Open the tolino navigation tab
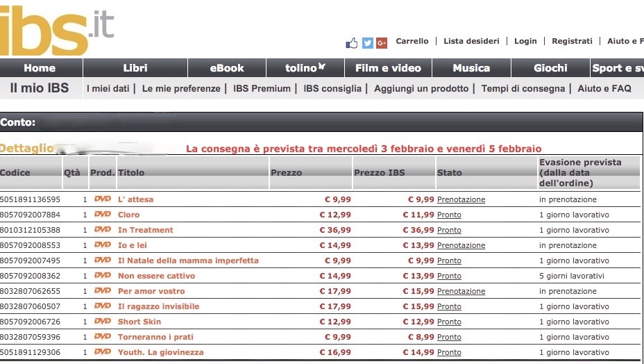The width and height of the screenshot is (644, 364). click(305, 68)
